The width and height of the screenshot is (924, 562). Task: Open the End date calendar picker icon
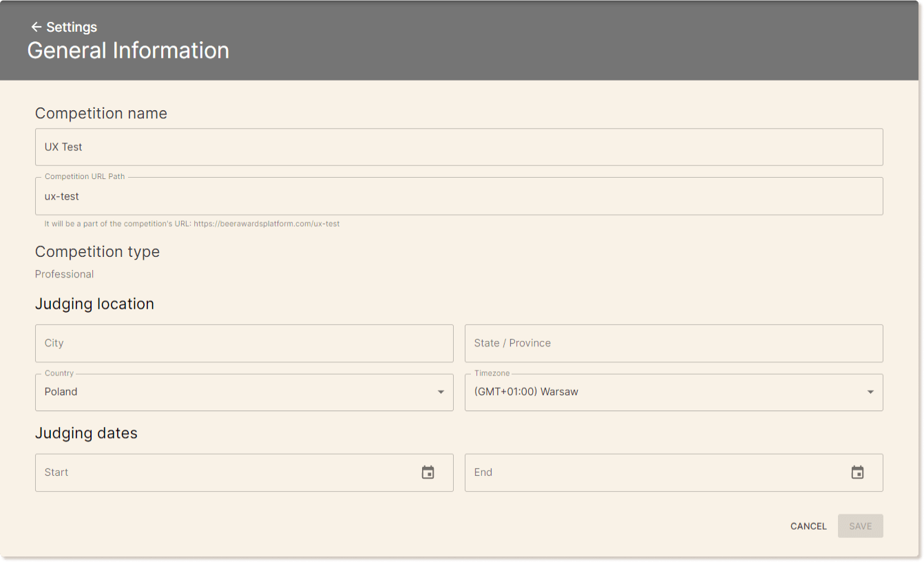click(x=857, y=472)
